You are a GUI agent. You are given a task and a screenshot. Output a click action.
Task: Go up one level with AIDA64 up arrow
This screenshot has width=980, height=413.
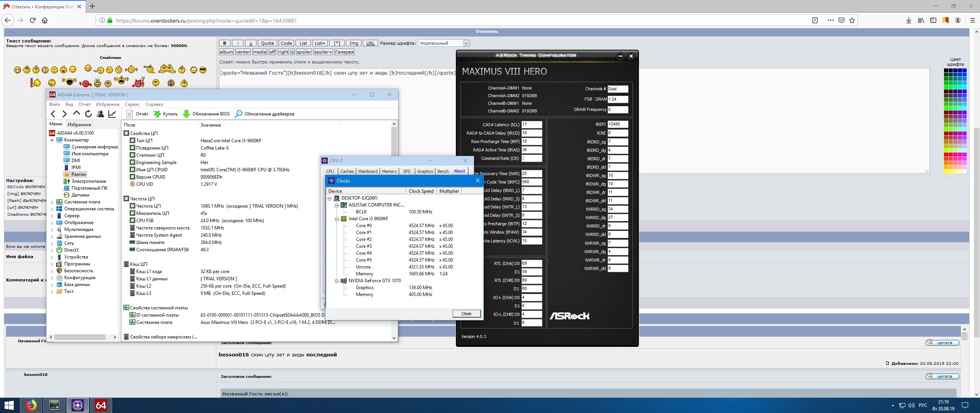click(76, 114)
